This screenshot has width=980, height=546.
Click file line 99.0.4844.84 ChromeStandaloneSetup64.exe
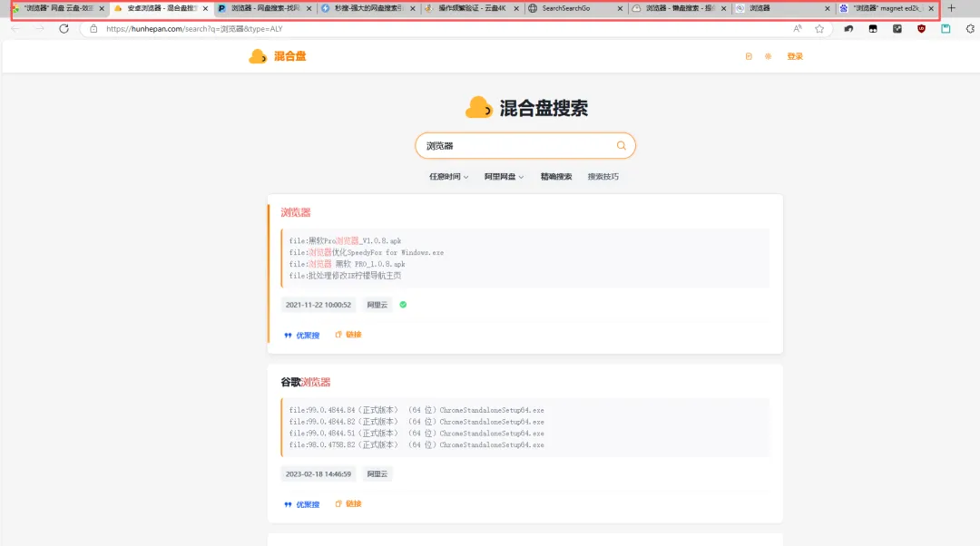pyautogui.click(x=416, y=411)
